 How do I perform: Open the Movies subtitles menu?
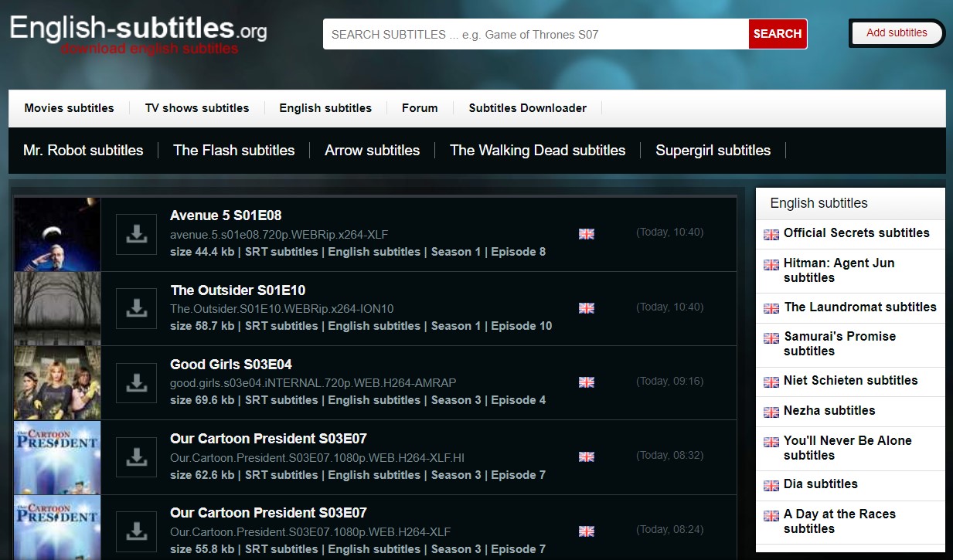click(69, 108)
